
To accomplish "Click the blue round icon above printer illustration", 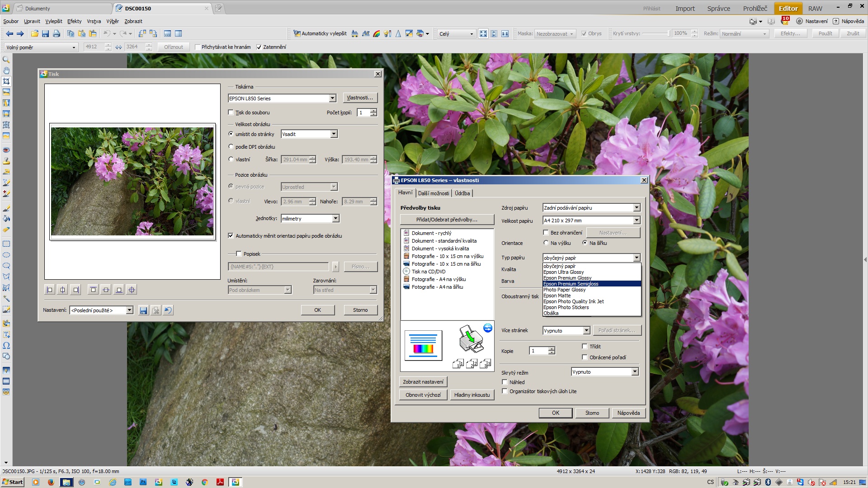I will click(x=487, y=328).
